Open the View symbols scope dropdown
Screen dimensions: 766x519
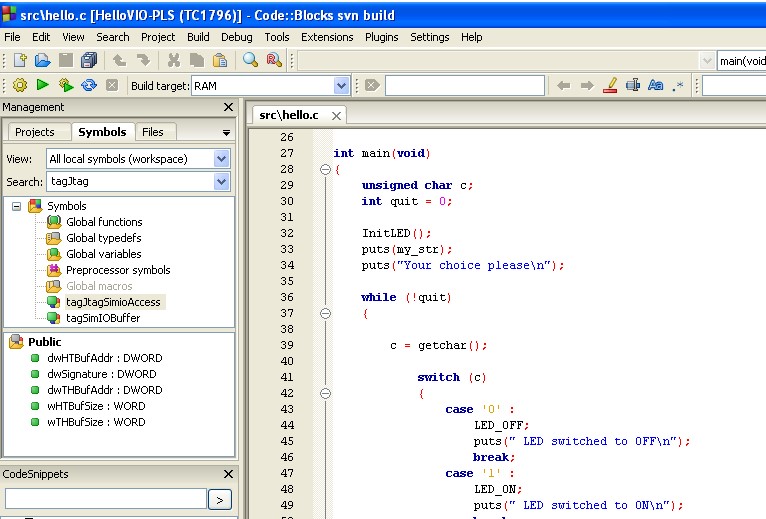[221, 159]
